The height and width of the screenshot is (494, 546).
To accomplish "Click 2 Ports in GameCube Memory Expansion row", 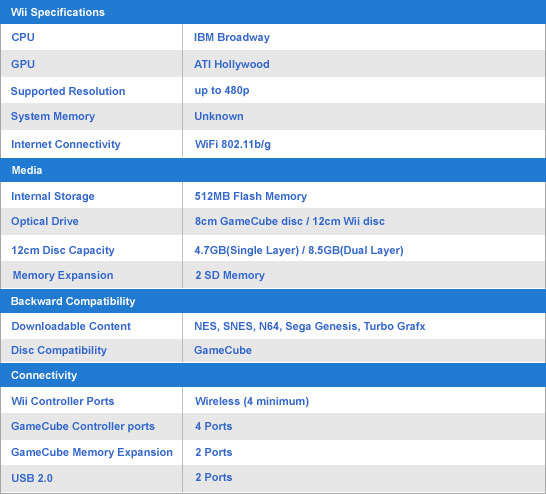I will point(213,452).
